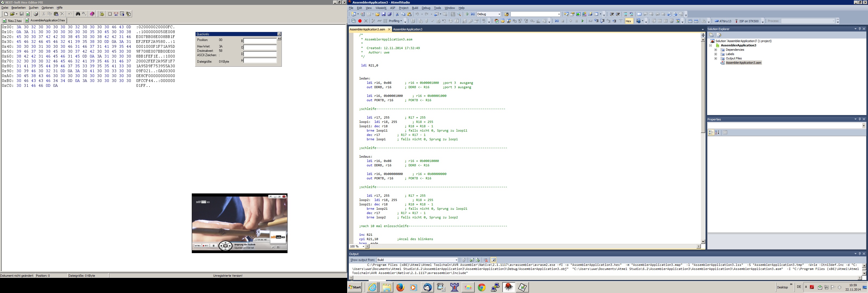868x293 pixels.
Task: Click Categorized icon in Properties panel
Action: 711,132
